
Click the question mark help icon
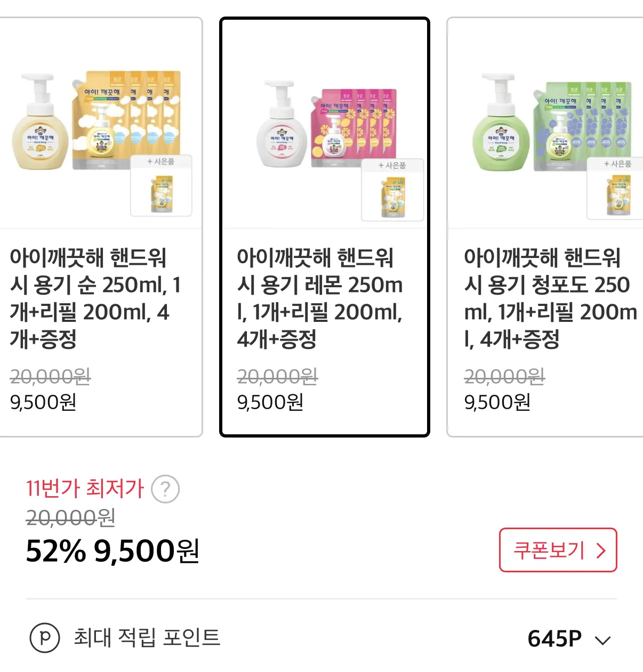165,489
